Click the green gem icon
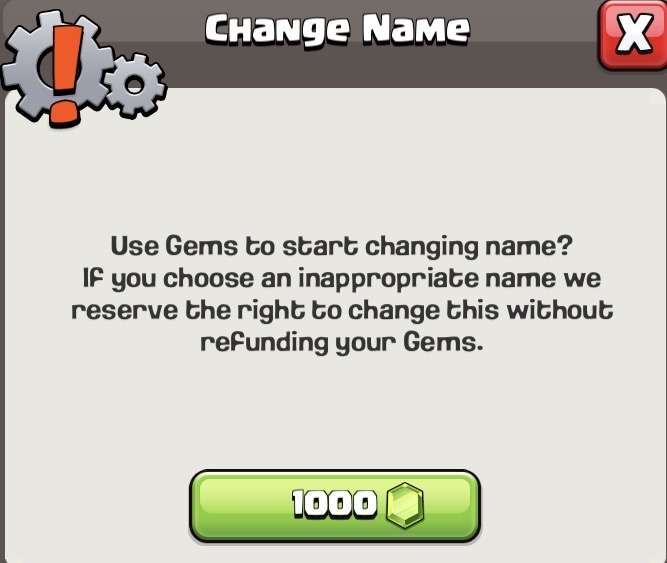Viewport: 667px width, 563px height. click(405, 506)
